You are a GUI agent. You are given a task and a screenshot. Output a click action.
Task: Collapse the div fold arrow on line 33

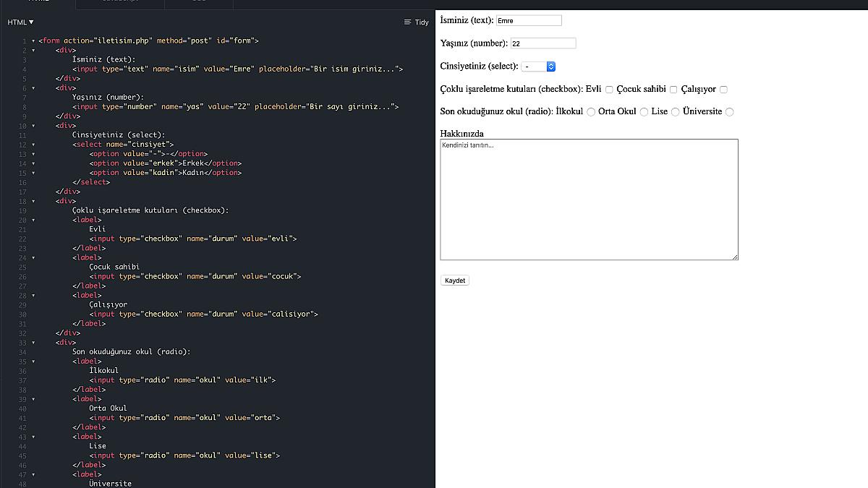pos(32,342)
